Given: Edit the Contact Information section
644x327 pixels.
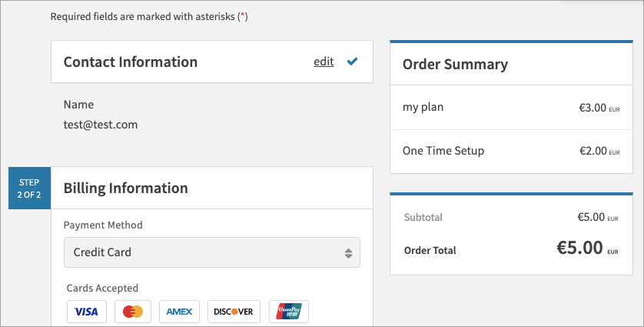Looking at the screenshot, I should 324,62.
